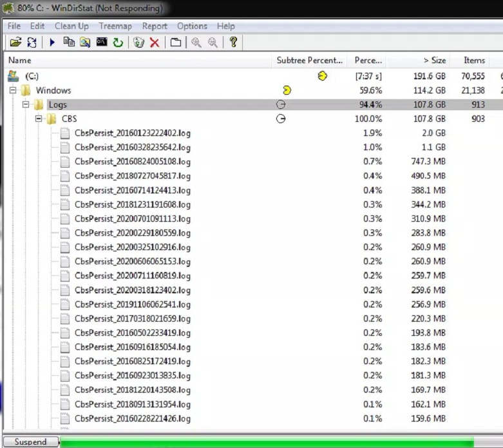Select CbsPersist_20191106062541.log file
This screenshot has height=448, width=503.
coord(133,304)
